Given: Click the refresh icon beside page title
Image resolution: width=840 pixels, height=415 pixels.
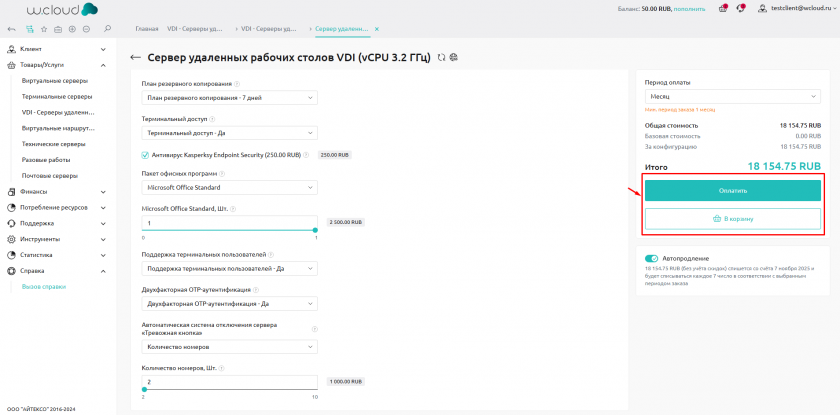Looking at the screenshot, I should pyautogui.click(x=442, y=57).
